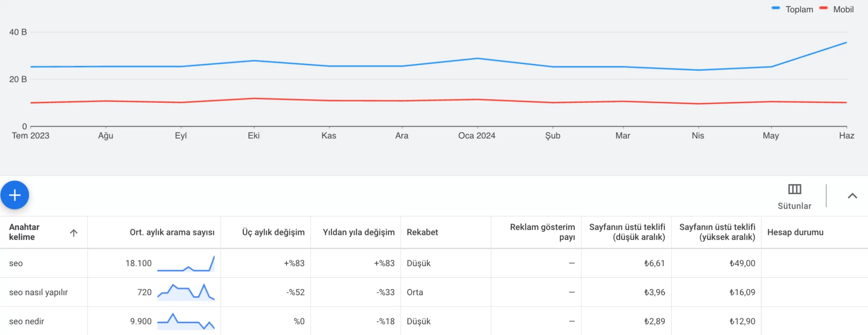Click the ₺2,89 low bid value
Screen dimensions: 868x335
click(654, 321)
